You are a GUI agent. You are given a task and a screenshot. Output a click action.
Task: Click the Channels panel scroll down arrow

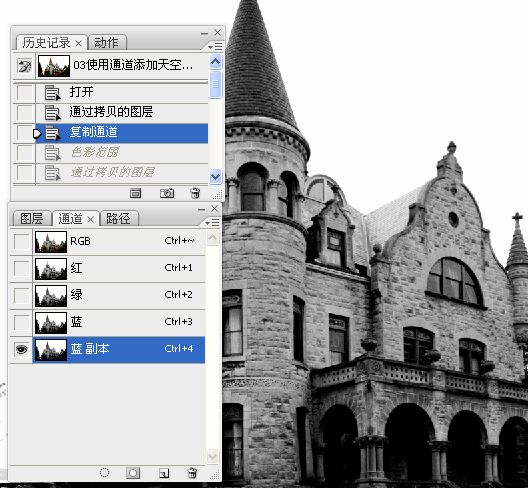click(213, 456)
